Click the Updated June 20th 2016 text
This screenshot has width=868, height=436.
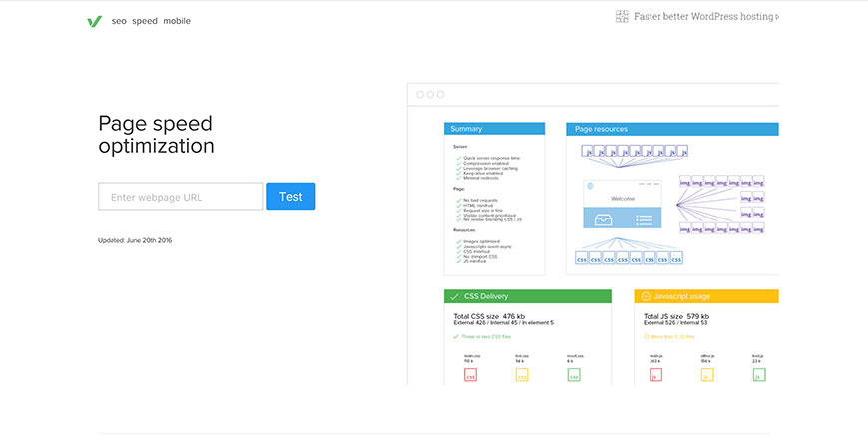pyautogui.click(x=135, y=240)
